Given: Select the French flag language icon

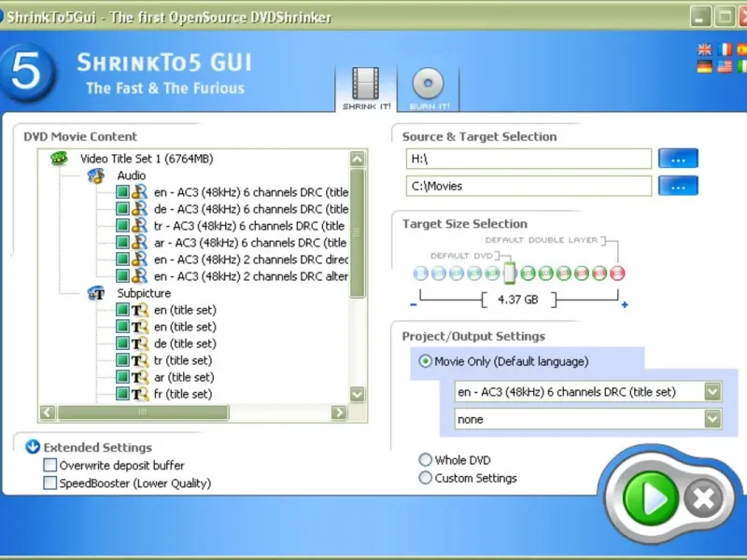Looking at the screenshot, I should pyautogui.click(x=725, y=49).
